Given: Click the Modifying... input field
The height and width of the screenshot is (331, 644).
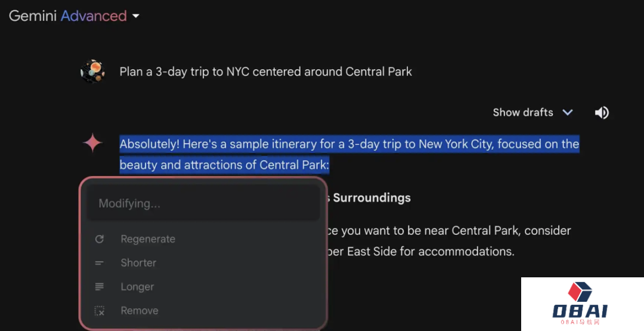Looking at the screenshot, I should coord(203,204).
